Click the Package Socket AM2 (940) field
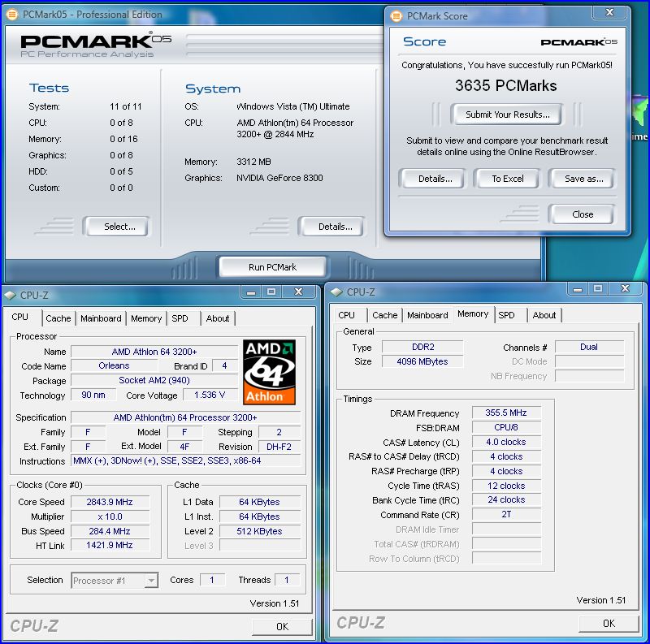 [x=154, y=380]
